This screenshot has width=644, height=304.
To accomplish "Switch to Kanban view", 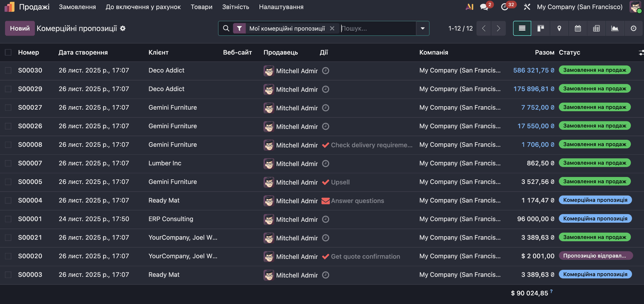I will tap(540, 29).
